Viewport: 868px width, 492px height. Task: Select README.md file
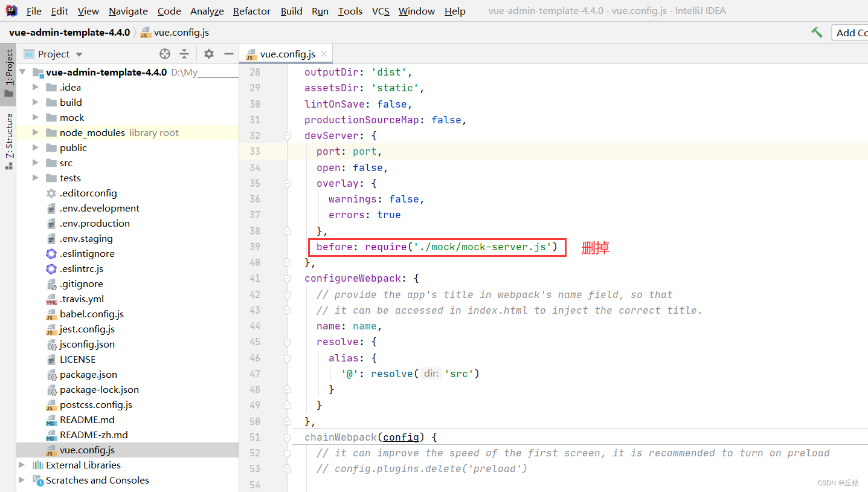[87, 419]
